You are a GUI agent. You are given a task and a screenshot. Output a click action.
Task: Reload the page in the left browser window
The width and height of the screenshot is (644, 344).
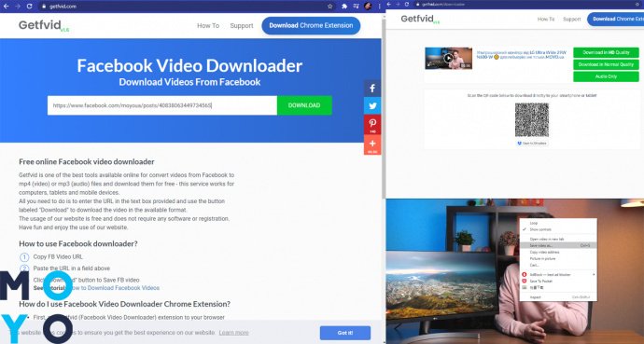pyautogui.click(x=29, y=7)
